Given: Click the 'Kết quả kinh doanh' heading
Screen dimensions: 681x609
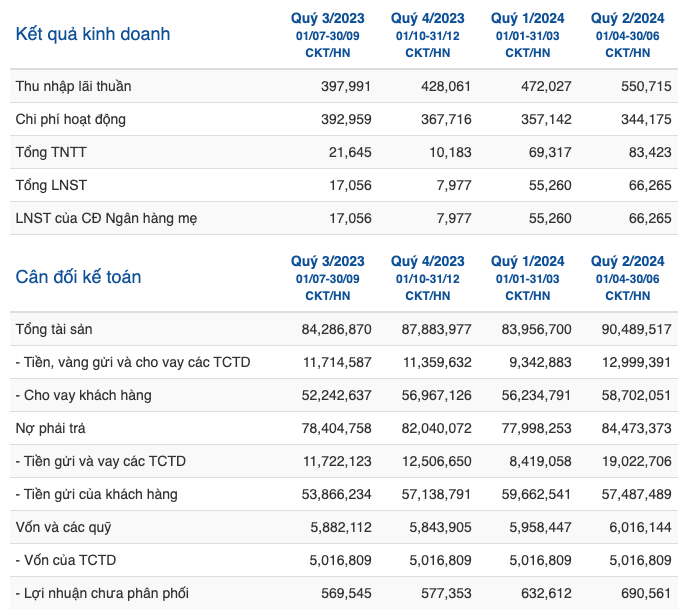Looking at the screenshot, I should pos(93,34).
